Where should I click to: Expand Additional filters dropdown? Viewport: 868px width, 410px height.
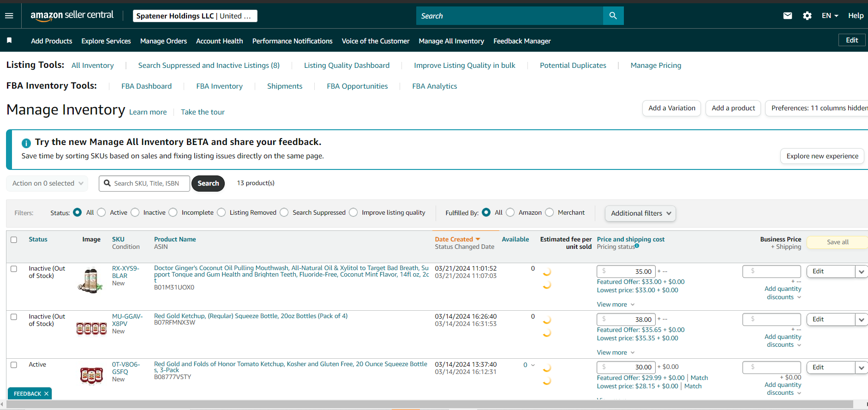[641, 213]
